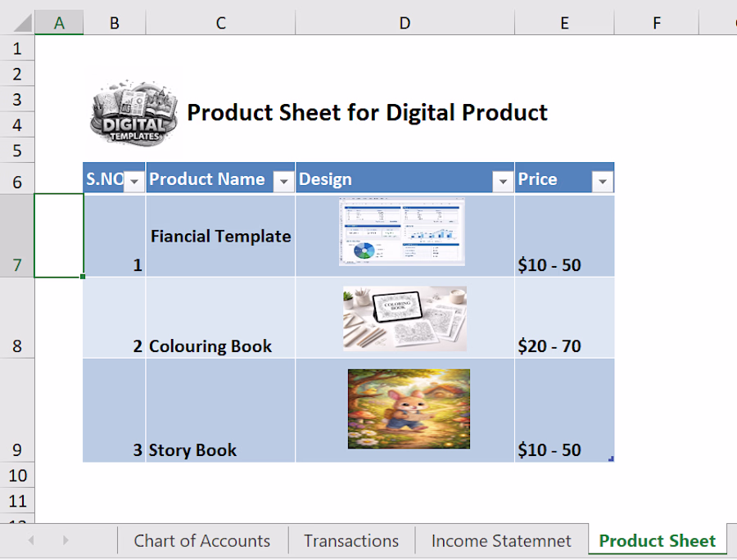Open the Income Statemnet sheet tab
Viewport: 737px width, 560px height.
[501, 540]
